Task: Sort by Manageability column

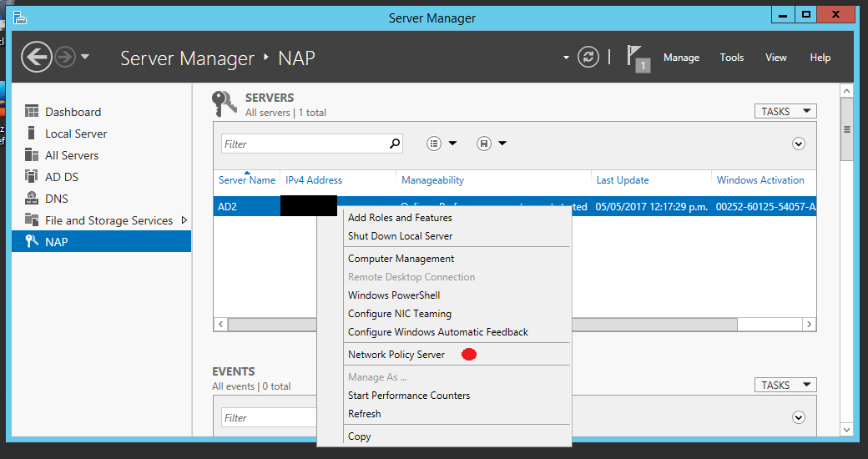Action: [433, 180]
